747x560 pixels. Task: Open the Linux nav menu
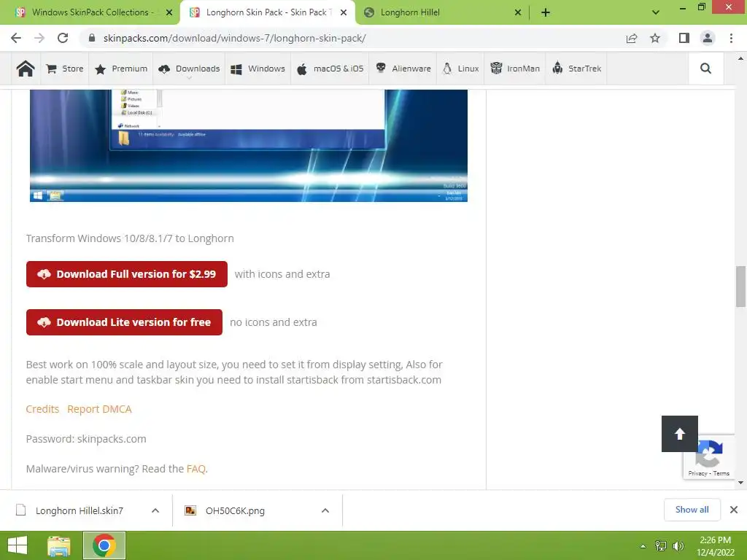tap(461, 69)
